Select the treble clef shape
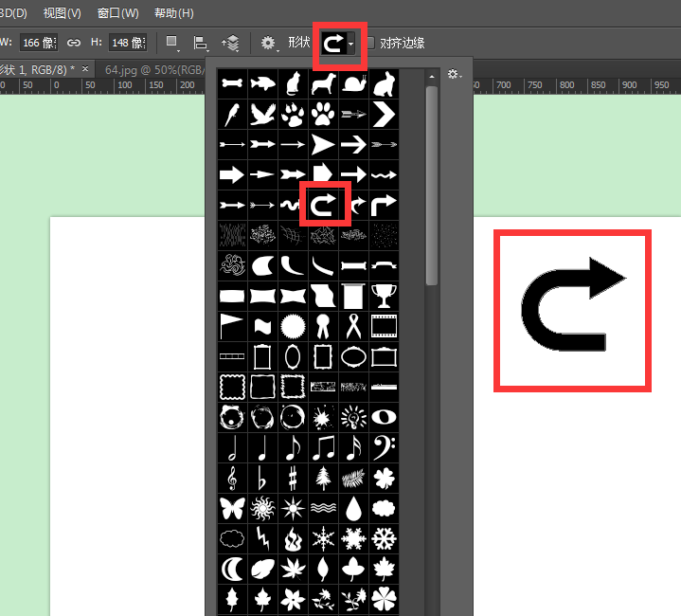The image size is (681, 616). click(232, 479)
